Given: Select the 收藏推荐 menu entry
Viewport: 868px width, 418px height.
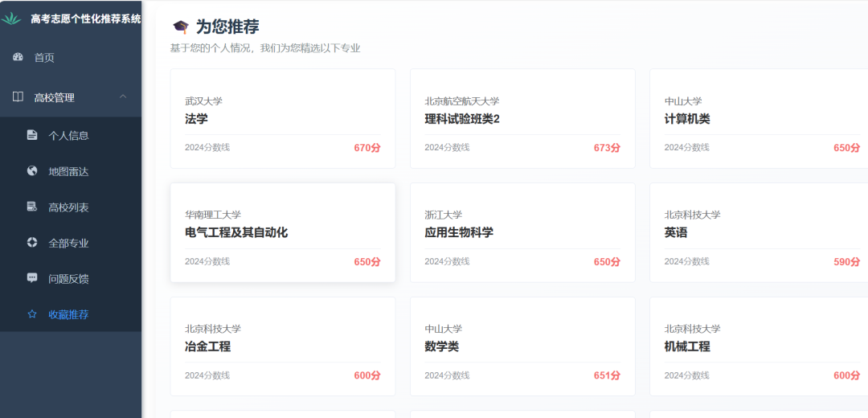Looking at the screenshot, I should click(x=71, y=314).
